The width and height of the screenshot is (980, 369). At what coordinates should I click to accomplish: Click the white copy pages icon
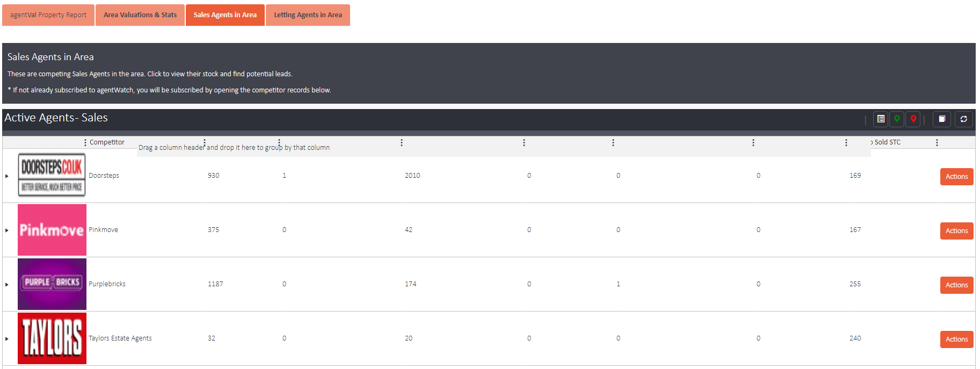tap(942, 119)
